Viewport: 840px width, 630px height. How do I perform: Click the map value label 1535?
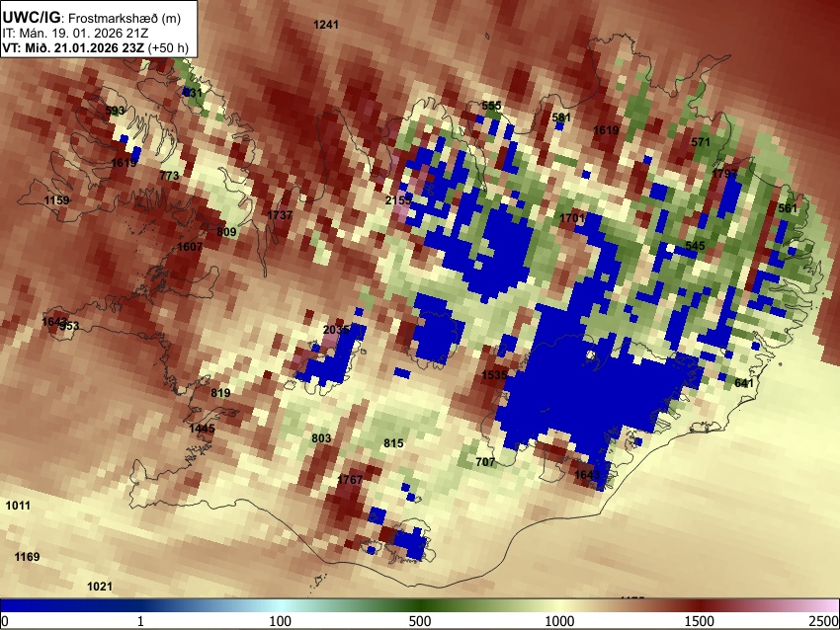[x=494, y=374]
